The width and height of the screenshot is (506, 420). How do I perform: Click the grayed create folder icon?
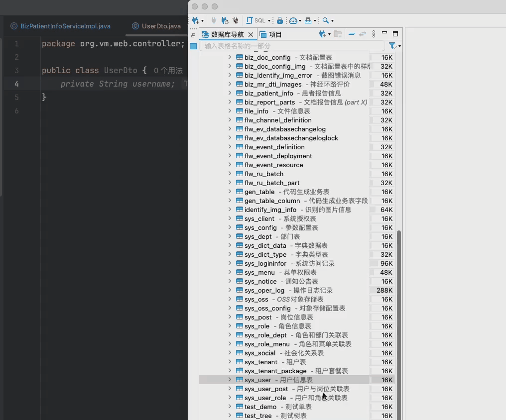[338, 34]
